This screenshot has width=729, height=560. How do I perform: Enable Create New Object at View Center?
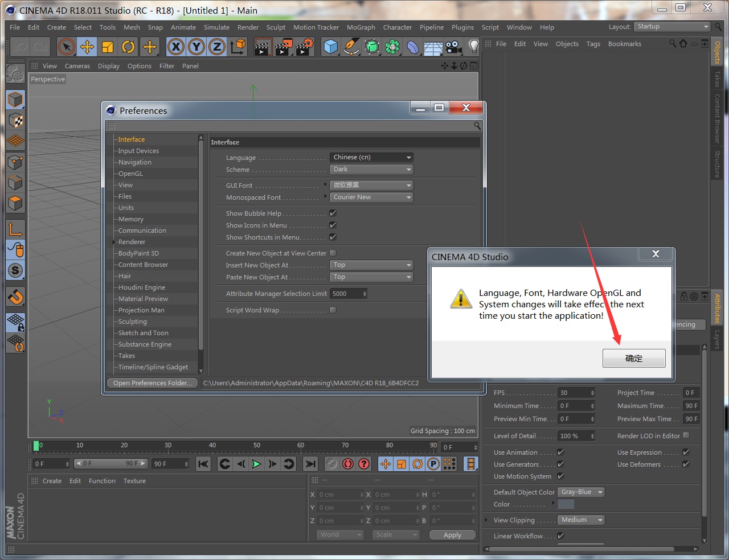pyautogui.click(x=333, y=253)
